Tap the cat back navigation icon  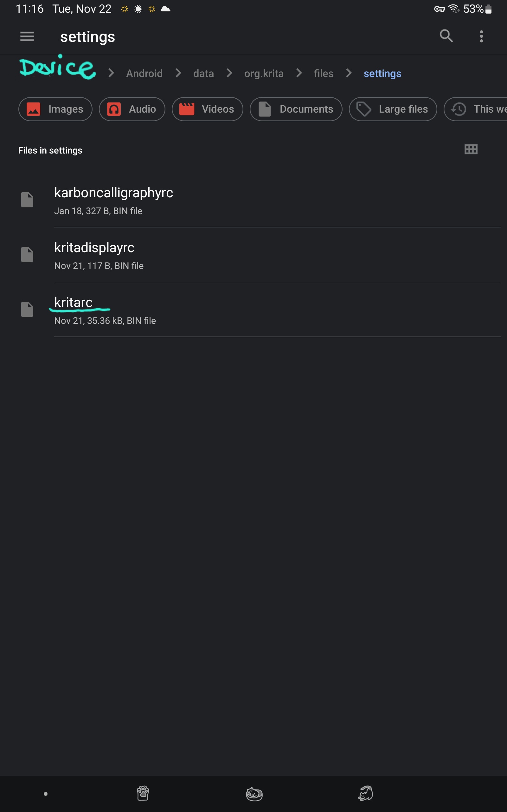pos(365,793)
